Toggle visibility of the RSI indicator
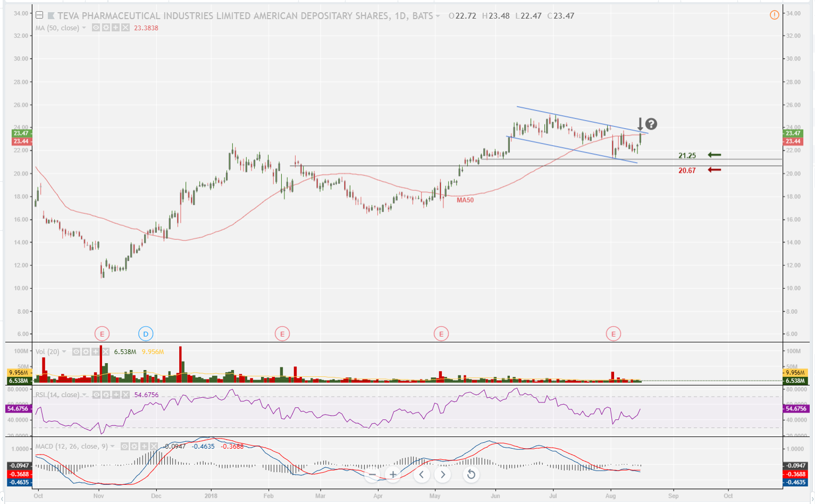Screen dimensions: 815x504 coord(96,394)
